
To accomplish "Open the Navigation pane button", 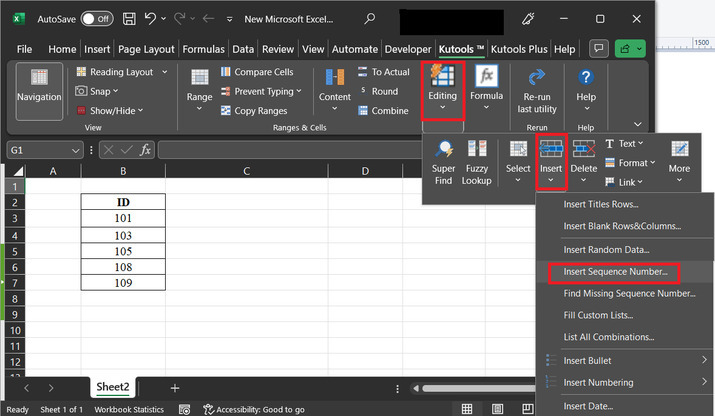I will click(39, 91).
